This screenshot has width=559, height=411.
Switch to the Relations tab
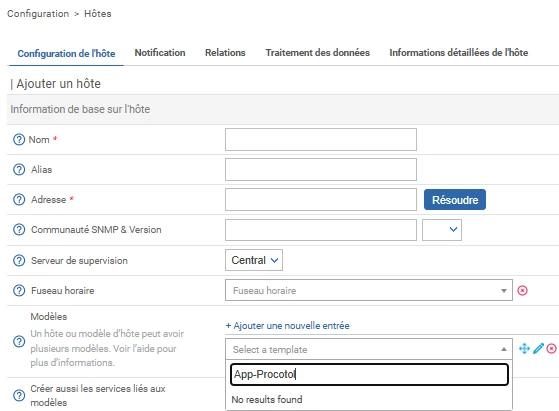click(225, 53)
